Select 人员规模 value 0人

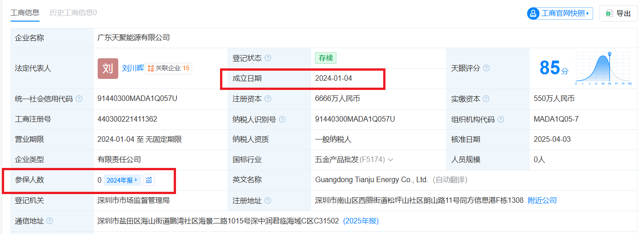pos(539,160)
